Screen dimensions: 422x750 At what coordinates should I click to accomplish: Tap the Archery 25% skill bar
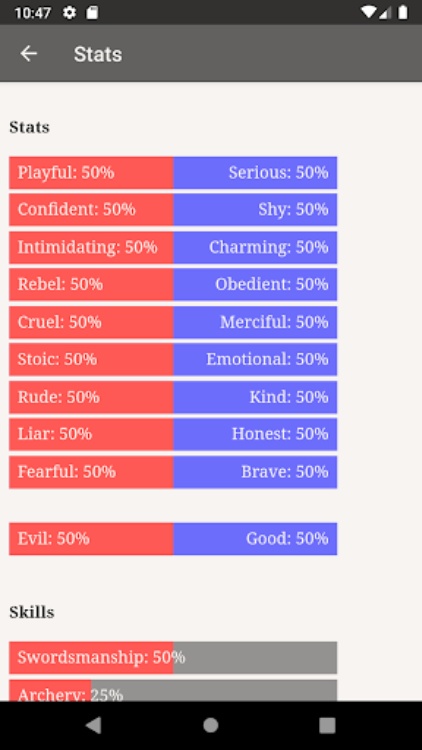pyautogui.click(x=173, y=690)
